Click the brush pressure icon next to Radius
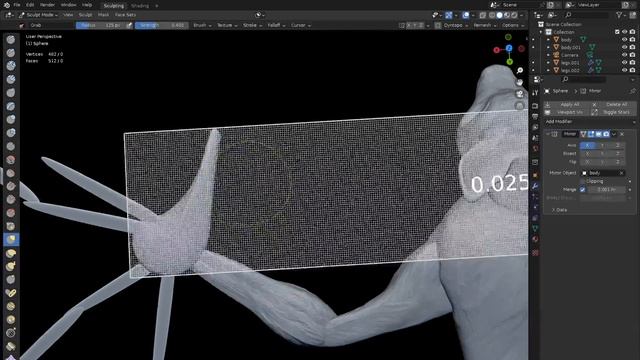This screenshot has width=640, height=360. coord(129,25)
